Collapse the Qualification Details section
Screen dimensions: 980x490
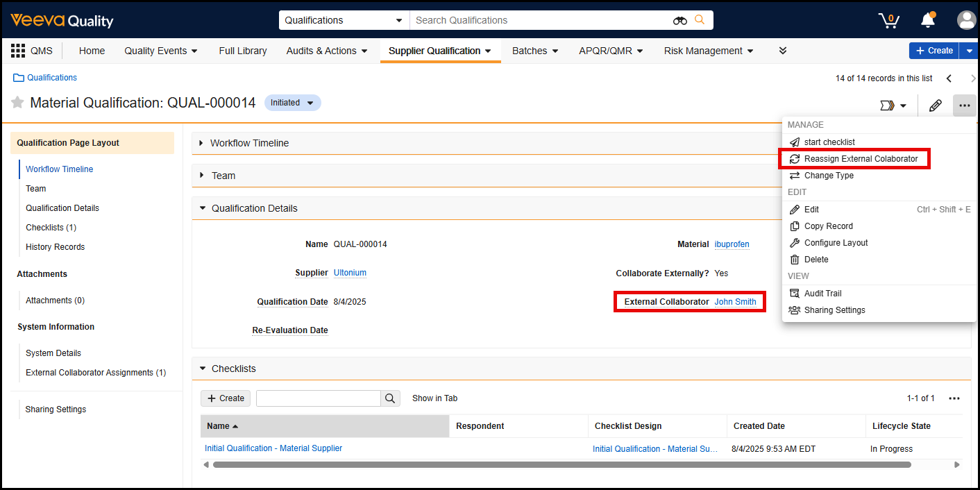coord(202,208)
